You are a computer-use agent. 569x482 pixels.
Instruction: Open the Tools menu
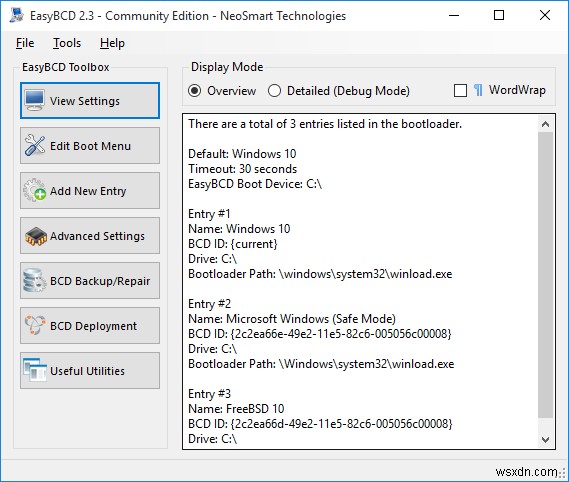coord(67,43)
